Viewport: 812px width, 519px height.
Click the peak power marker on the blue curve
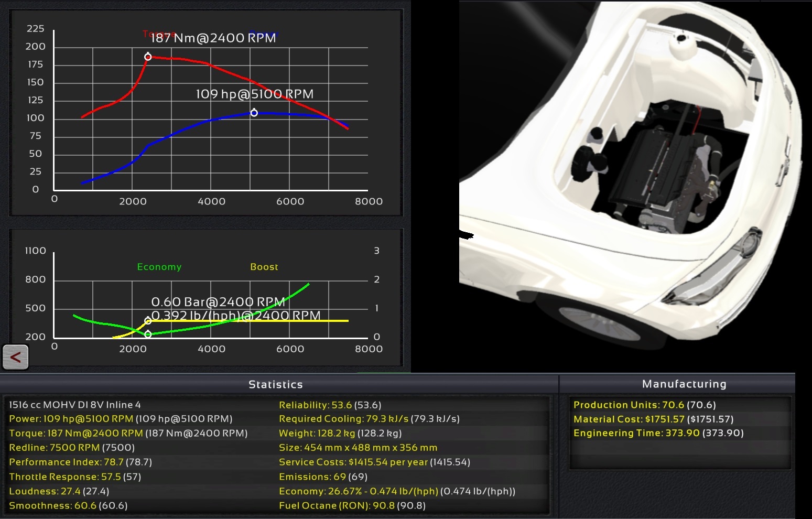point(254,113)
